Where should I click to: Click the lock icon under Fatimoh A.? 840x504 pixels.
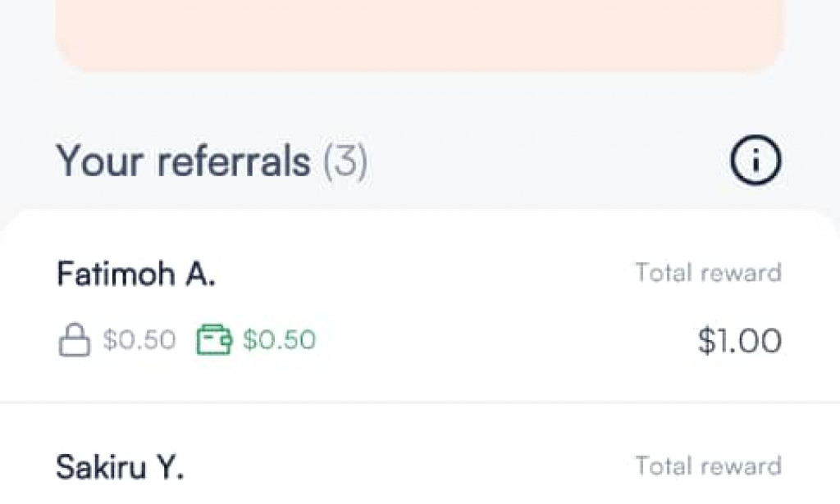pos(74,340)
